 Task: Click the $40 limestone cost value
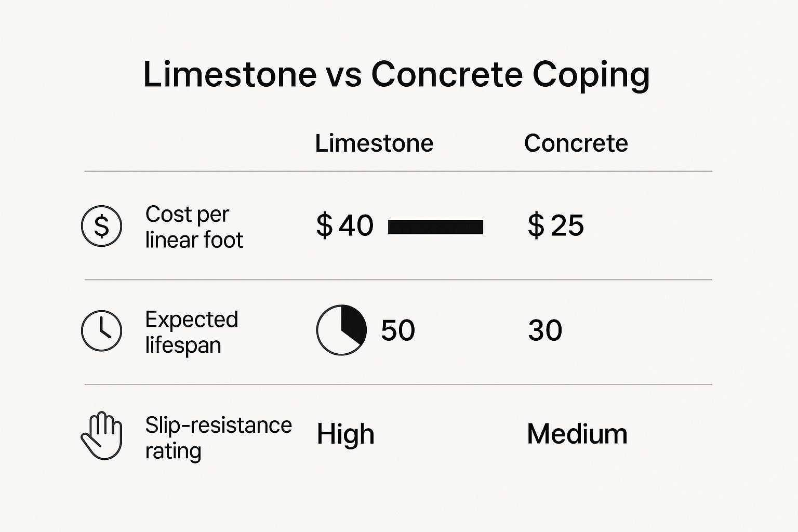pyautogui.click(x=345, y=225)
